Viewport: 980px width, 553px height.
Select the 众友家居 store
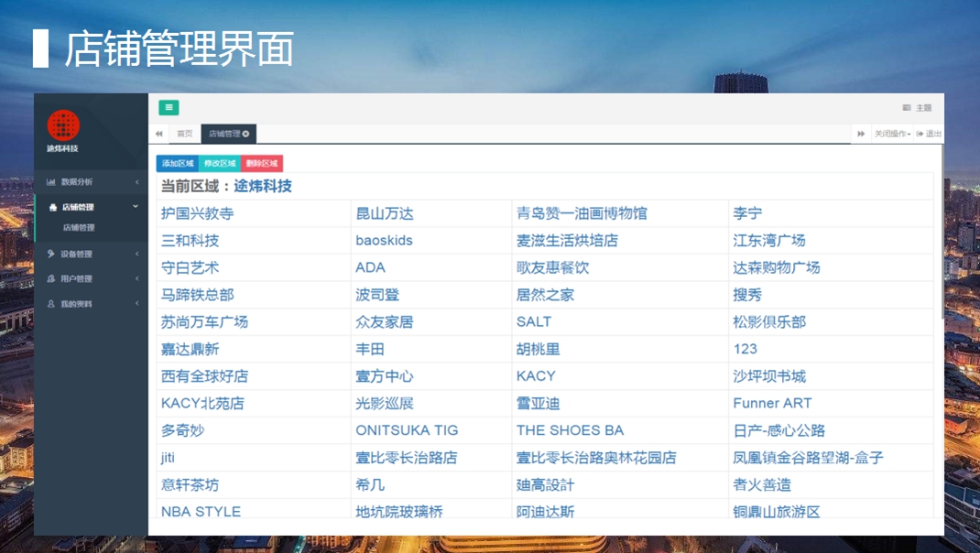pos(385,321)
